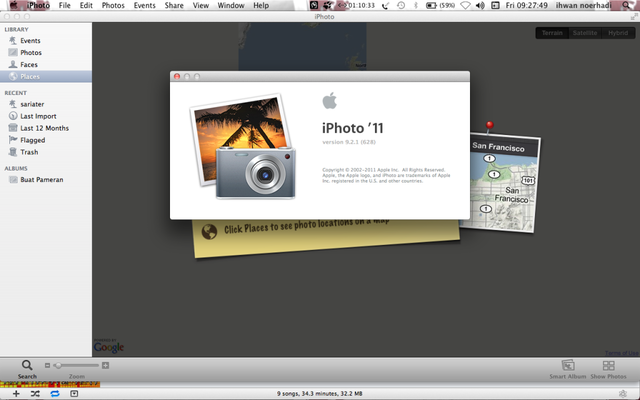This screenshot has width=640, height=400.
Task: Open the Search magnifier tool
Action: pos(27,369)
